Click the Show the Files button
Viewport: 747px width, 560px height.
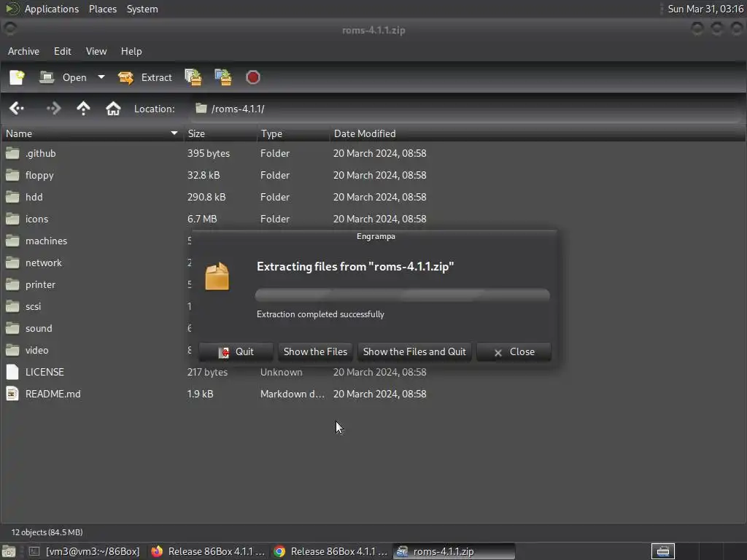tap(315, 352)
